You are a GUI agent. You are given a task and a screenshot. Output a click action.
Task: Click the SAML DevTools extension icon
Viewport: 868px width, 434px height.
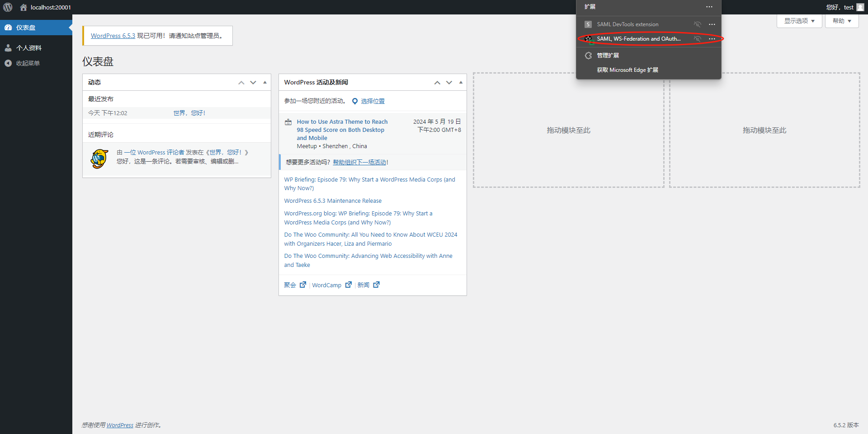[x=588, y=24]
